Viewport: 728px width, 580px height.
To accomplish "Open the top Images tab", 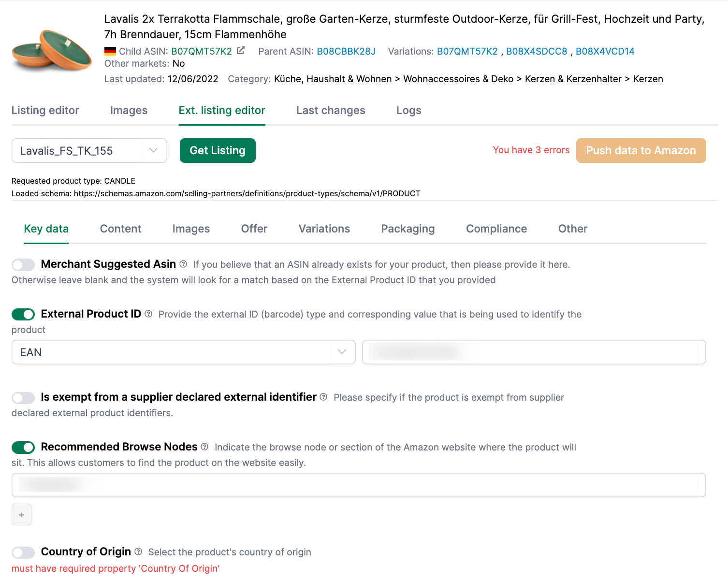I will (x=129, y=110).
